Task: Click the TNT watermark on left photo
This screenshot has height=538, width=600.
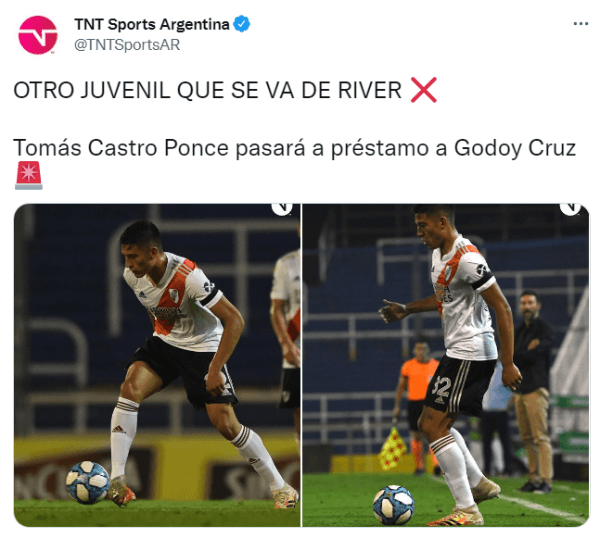Action: click(282, 209)
